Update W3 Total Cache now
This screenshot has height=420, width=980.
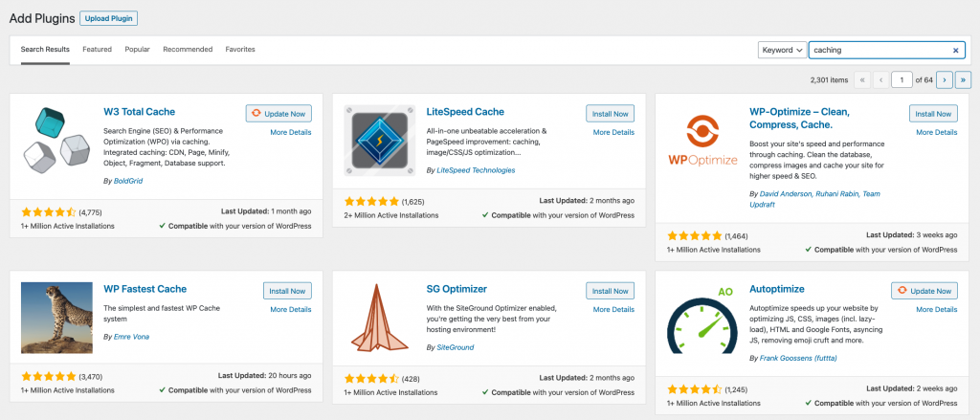(278, 114)
